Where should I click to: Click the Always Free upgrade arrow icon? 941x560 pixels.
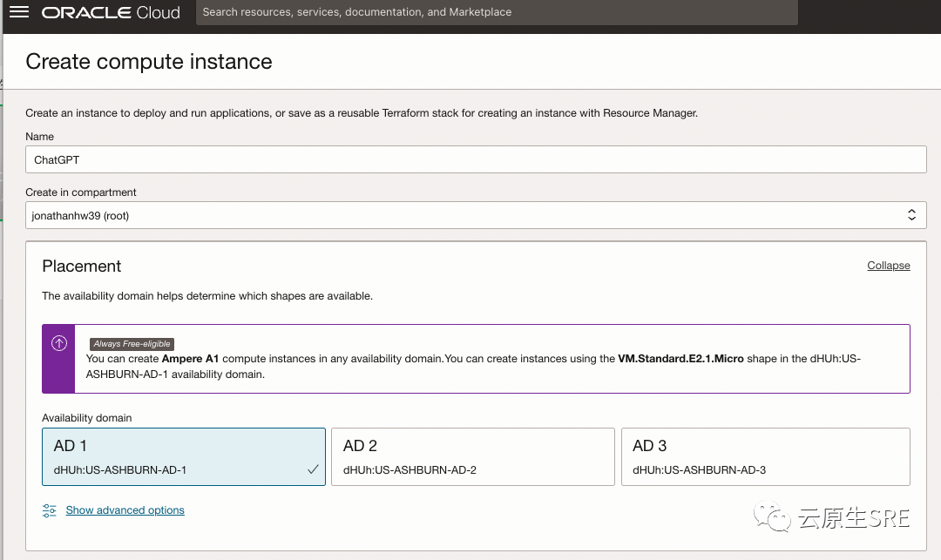point(59,343)
